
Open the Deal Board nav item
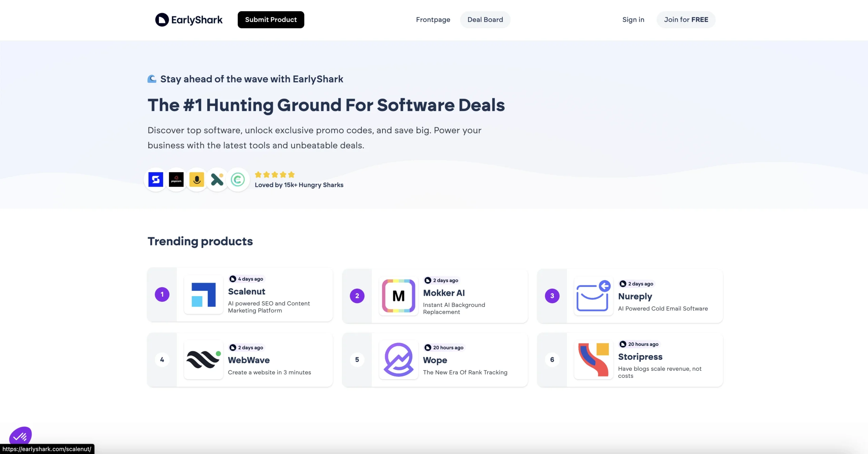485,20
